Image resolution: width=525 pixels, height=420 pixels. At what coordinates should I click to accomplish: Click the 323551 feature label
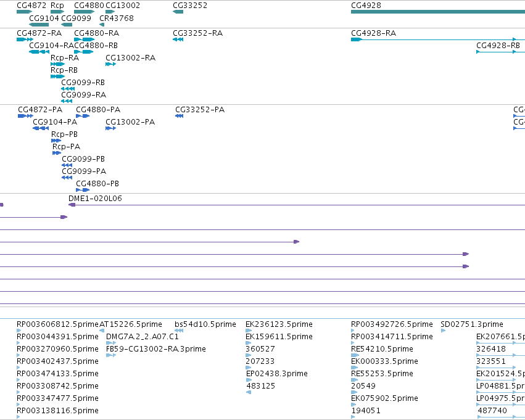click(x=491, y=361)
